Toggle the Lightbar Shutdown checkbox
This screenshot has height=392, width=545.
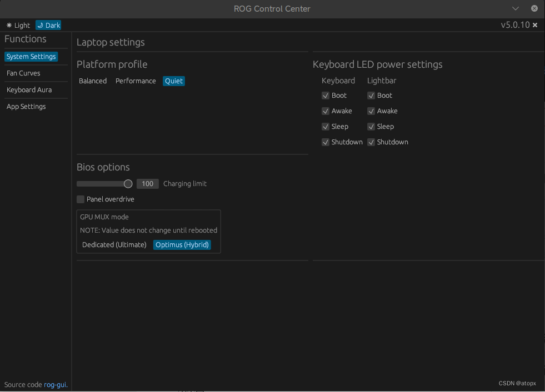click(x=371, y=142)
